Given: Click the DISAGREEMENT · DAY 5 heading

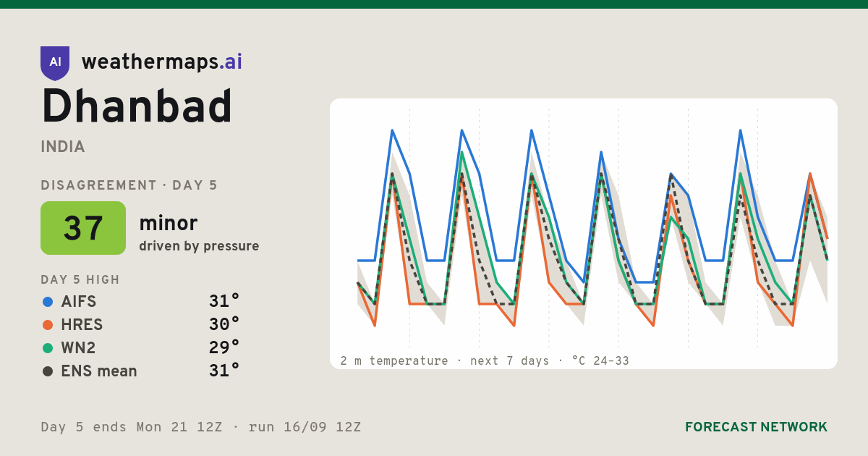Looking at the screenshot, I should click(x=129, y=185).
